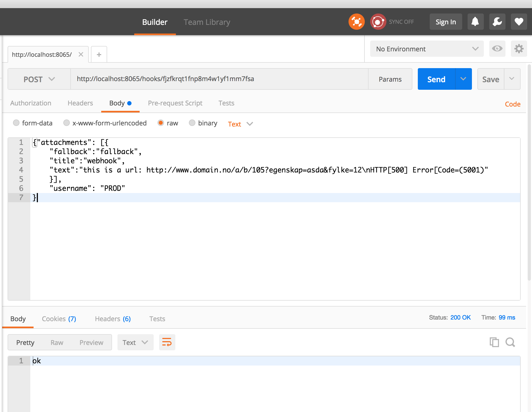Open the response search magnifier
This screenshot has width=532, height=412.
pos(510,342)
